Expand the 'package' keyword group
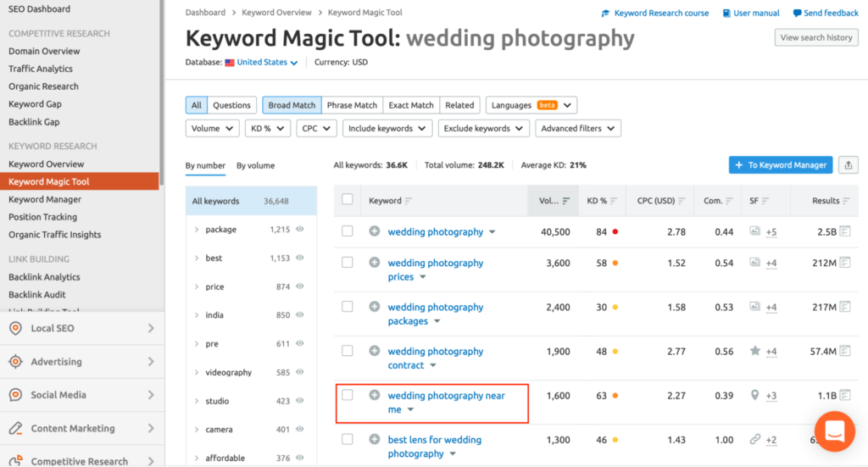 [197, 229]
